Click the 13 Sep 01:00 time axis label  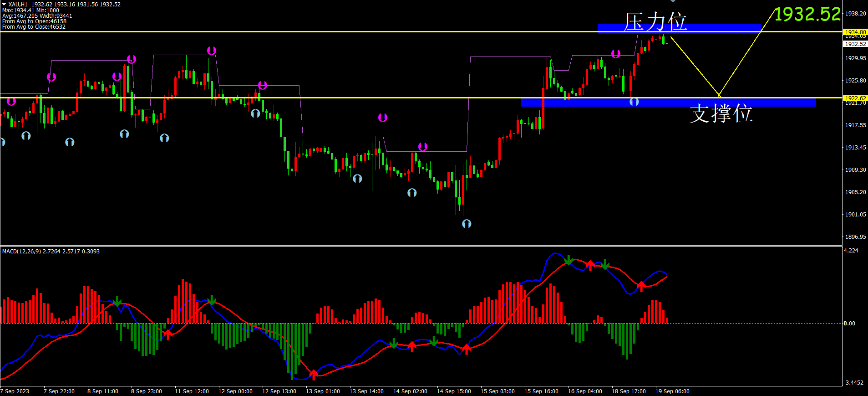click(x=323, y=391)
